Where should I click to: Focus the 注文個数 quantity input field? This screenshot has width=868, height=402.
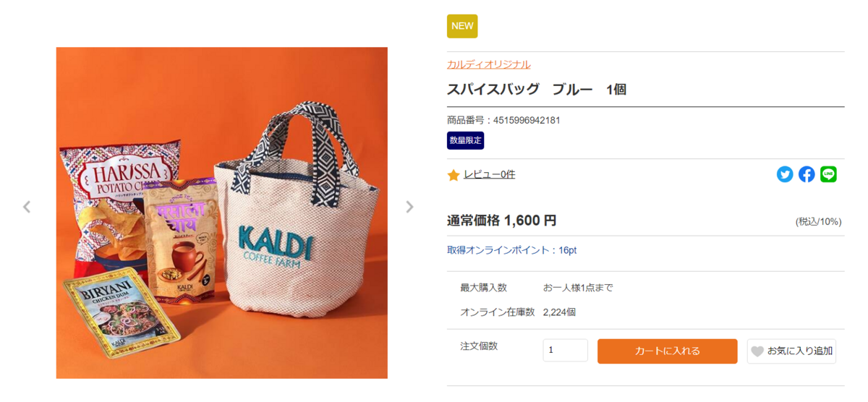click(565, 351)
